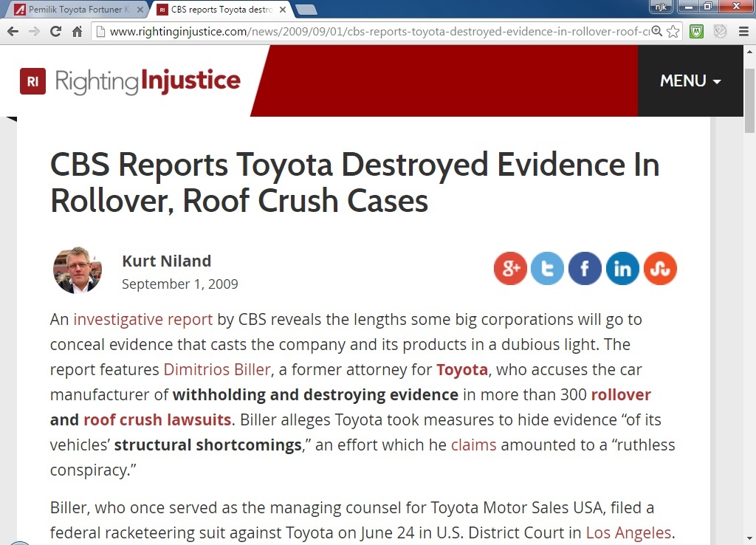
Task: Open the roof crush lawsuits link
Action: [x=157, y=419]
